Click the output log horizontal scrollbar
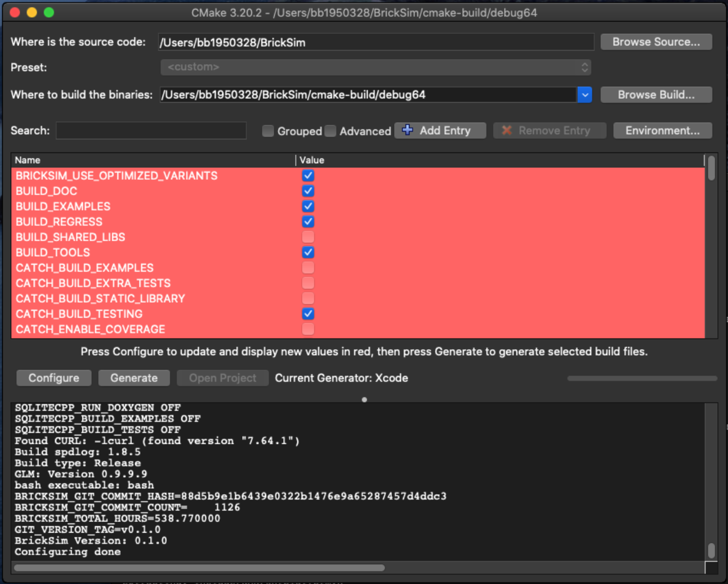The image size is (728, 584). 199,567
